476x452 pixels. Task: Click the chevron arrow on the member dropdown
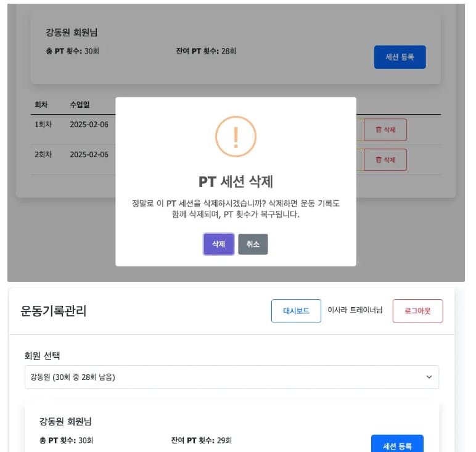pyautogui.click(x=429, y=377)
